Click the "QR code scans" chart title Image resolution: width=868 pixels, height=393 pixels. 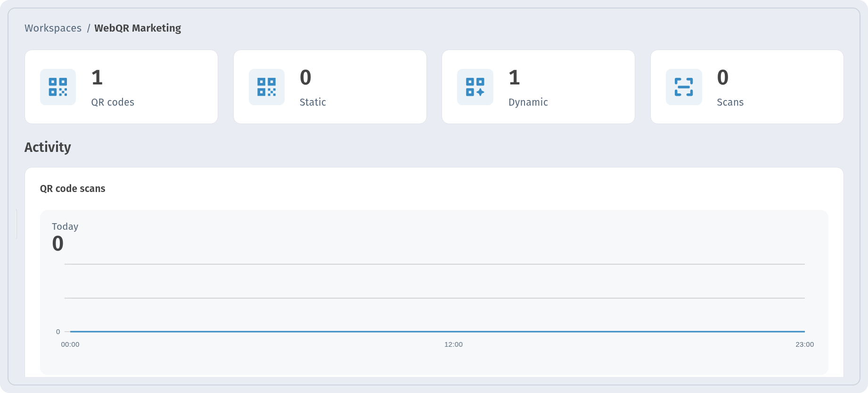tap(73, 189)
